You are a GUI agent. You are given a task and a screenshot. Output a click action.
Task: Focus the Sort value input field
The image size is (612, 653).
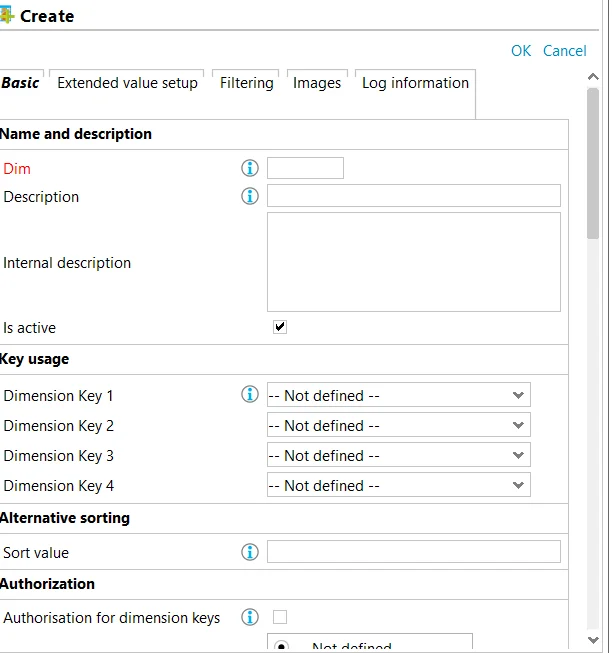tap(414, 552)
